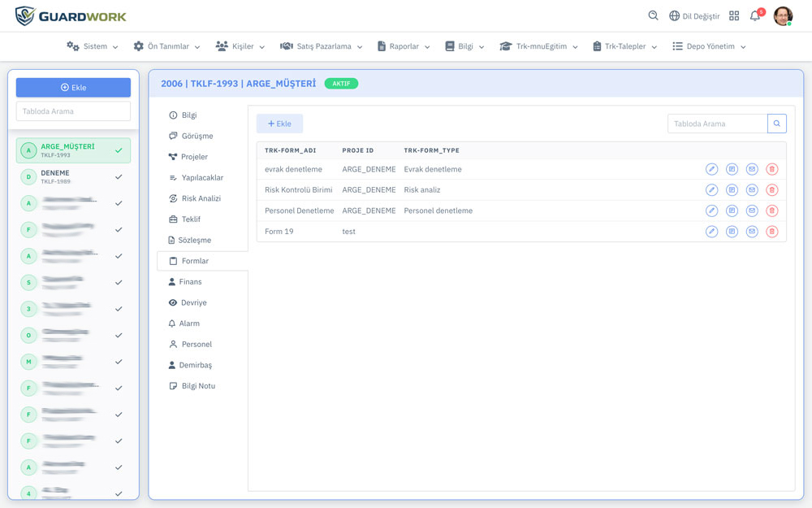This screenshot has height=508, width=812.
Task: Expand the Raporlar dropdown menu
Action: [404, 46]
